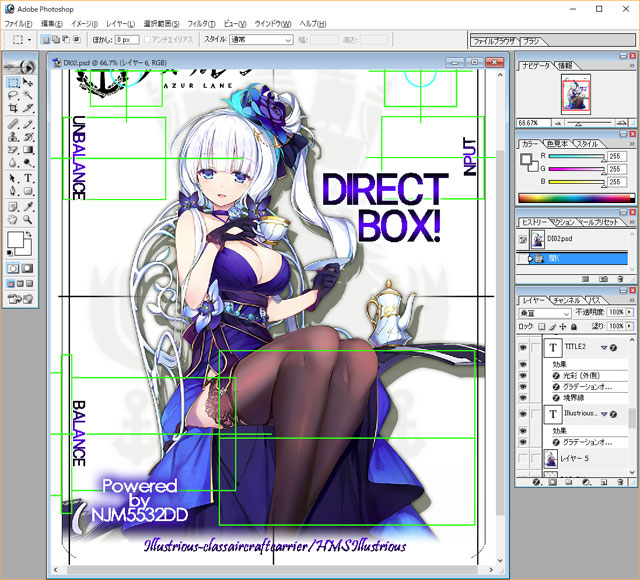Toggle visibility of 光彩 (外側) effect

(x=523, y=376)
